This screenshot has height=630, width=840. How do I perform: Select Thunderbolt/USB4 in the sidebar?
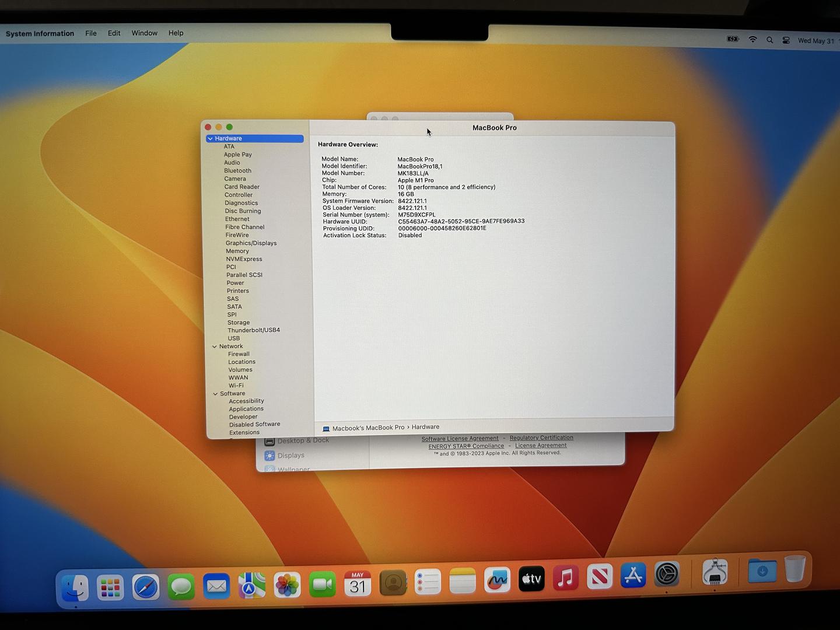[x=254, y=330]
